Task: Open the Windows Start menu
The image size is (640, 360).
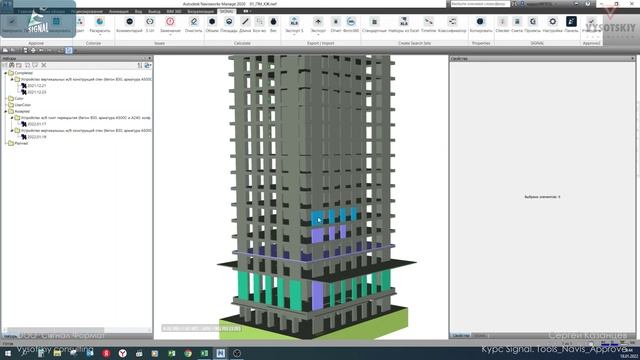Action: pos(8,353)
